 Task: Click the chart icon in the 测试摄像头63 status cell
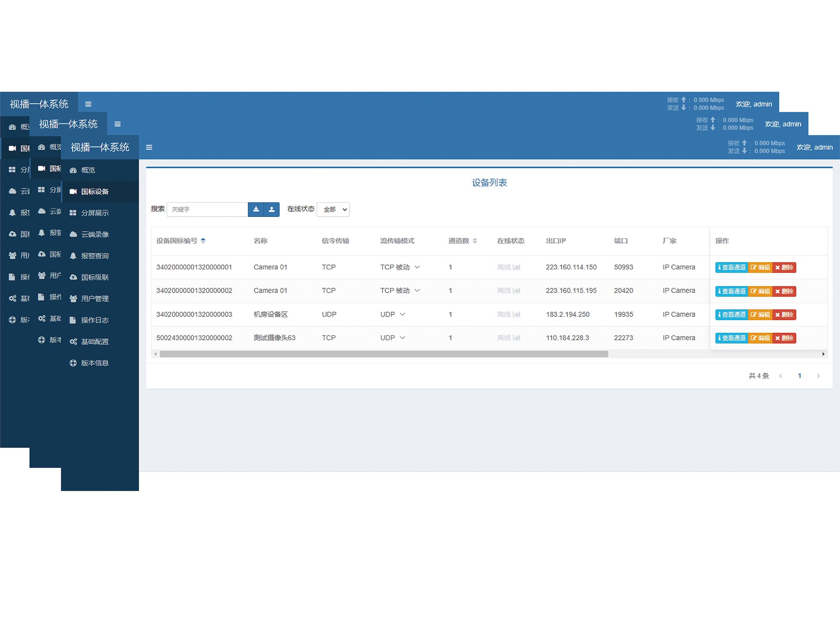point(517,338)
